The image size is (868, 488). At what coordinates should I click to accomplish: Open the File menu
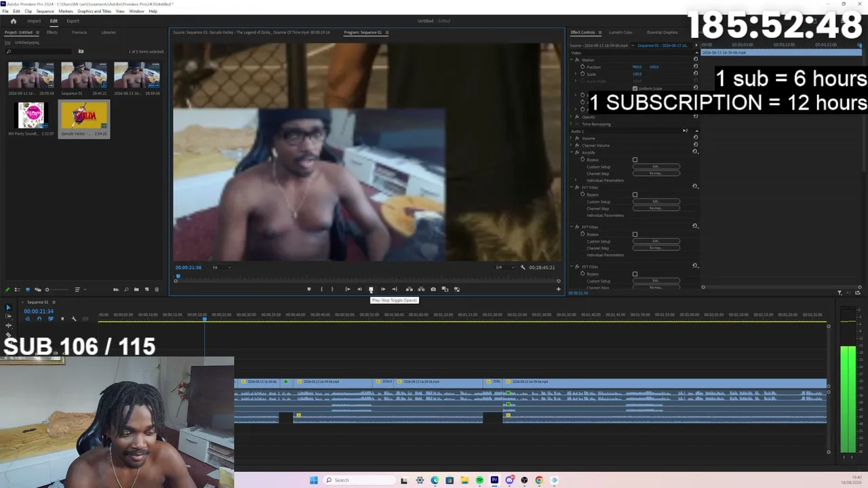pyautogui.click(x=5, y=12)
